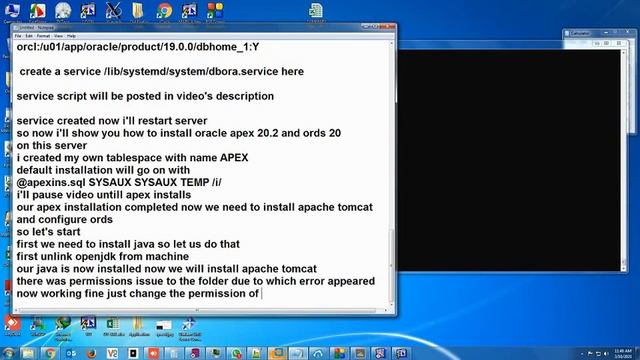Screen dimensions: 640x360
Task: Open the red AnyDesk taskbar icon
Action: tap(153, 353)
